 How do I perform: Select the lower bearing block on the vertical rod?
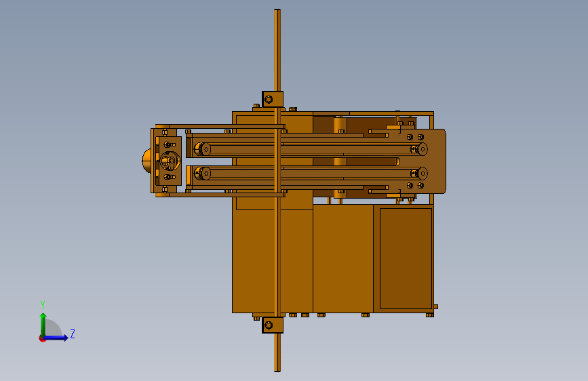coord(272,325)
